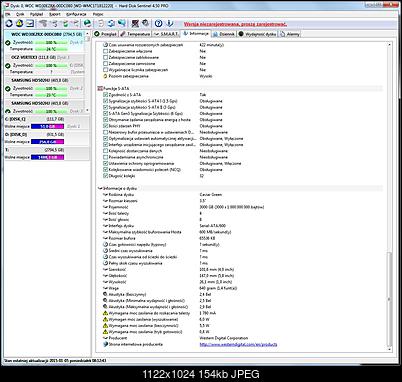Switch to the Przegląd tab

click(105, 34)
